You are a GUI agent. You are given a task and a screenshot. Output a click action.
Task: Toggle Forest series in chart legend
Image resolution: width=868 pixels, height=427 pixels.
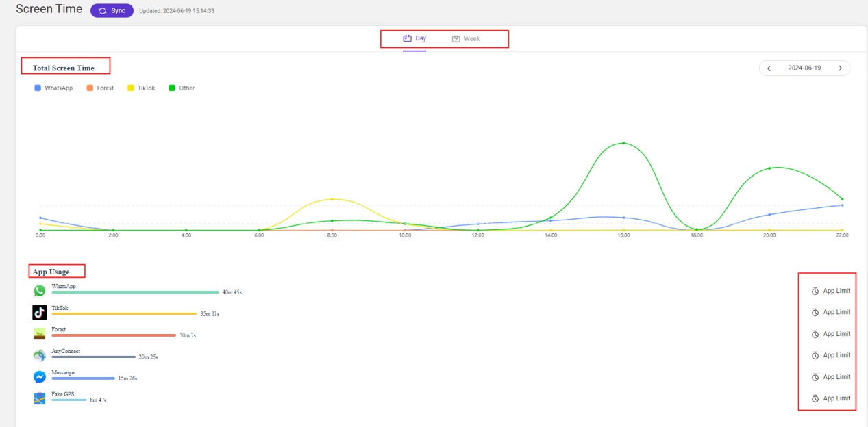(x=100, y=88)
